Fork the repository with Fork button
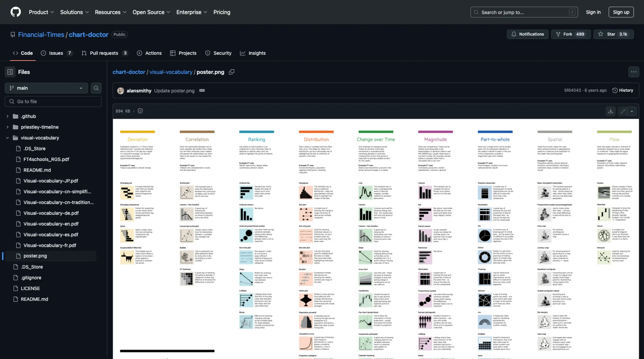644x359 pixels. pos(571,34)
